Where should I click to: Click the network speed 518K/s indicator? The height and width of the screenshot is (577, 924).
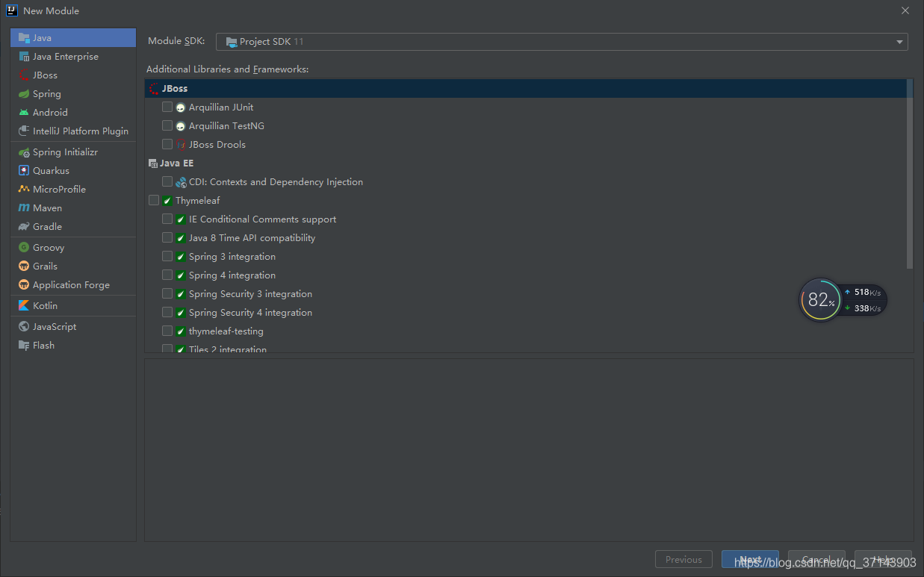(863, 293)
